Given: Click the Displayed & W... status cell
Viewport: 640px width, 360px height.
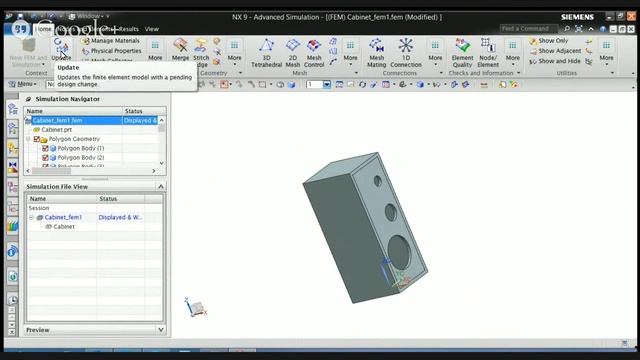Looking at the screenshot, I should point(120,218).
